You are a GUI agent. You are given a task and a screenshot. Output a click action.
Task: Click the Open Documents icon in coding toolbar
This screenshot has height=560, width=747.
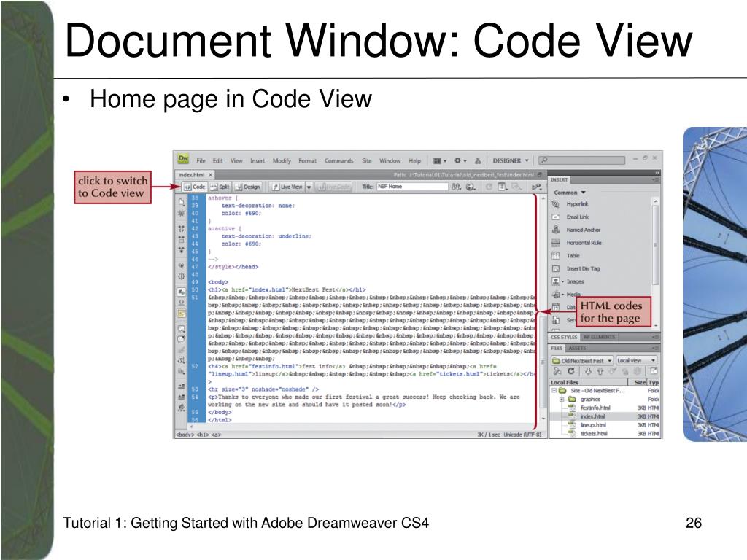182,202
